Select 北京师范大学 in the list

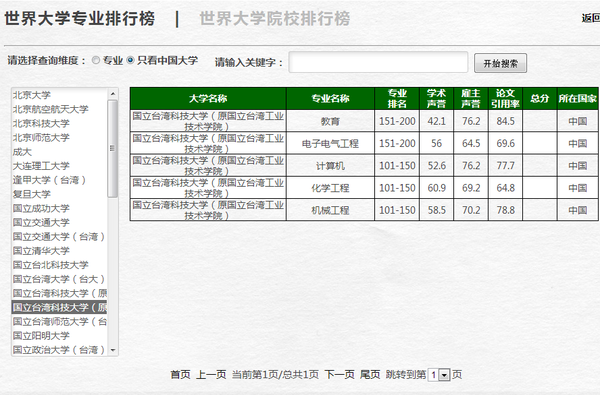coord(41,137)
